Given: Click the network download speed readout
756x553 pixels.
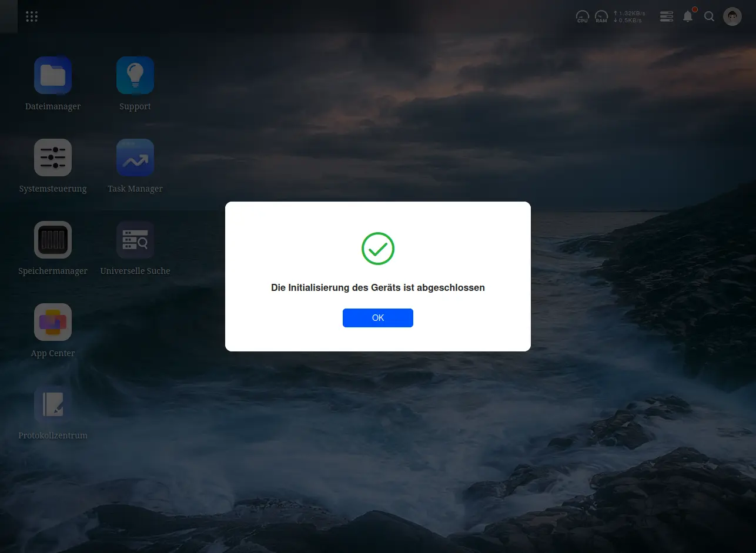Looking at the screenshot, I should pyautogui.click(x=627, y=21).
